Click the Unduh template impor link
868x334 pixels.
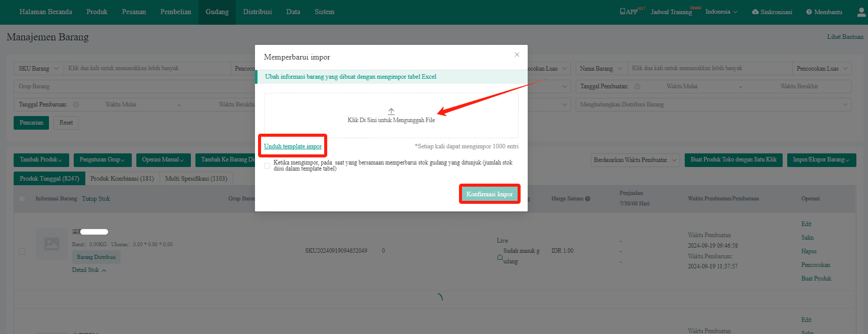click(x=293, y=146)
